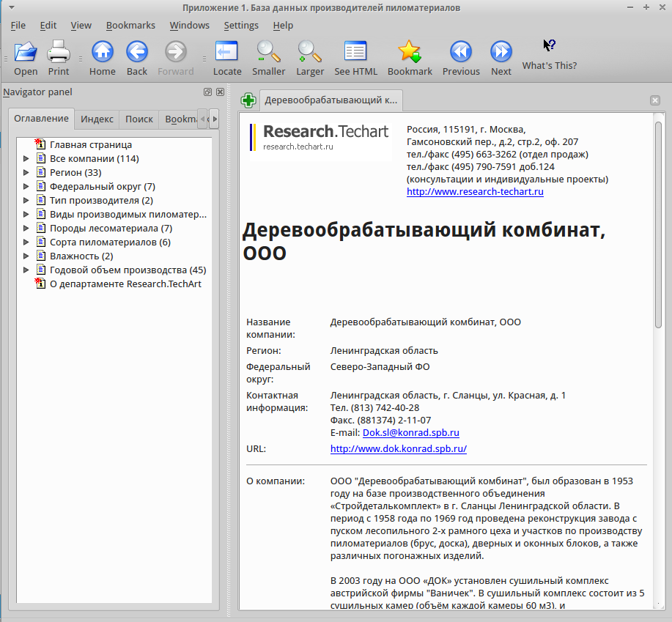Click the Тел. (813) 742-40-28 text

click(x=374, y=408)
